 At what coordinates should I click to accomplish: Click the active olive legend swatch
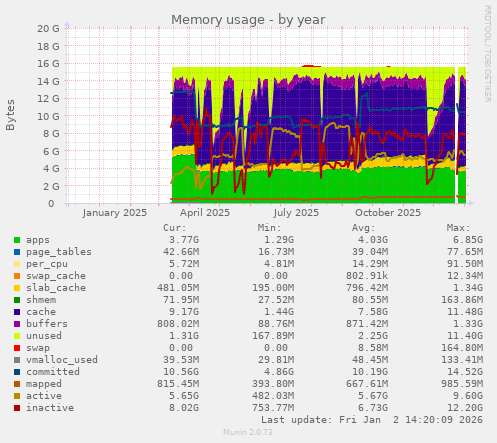point(17,396)
